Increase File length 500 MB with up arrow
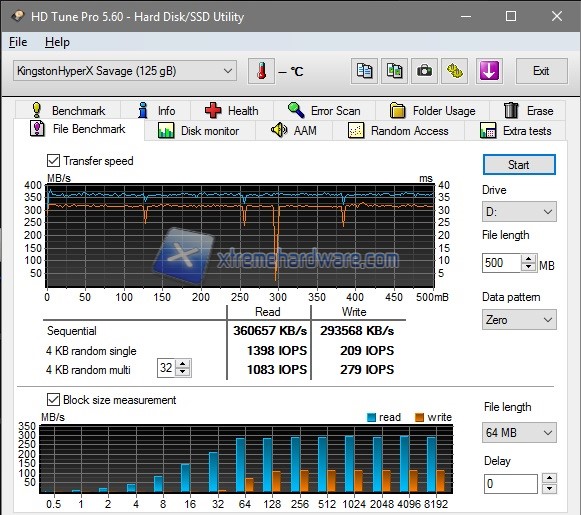Screen dimensions: 581x515 pyautogui.click(x=529, y=258)
